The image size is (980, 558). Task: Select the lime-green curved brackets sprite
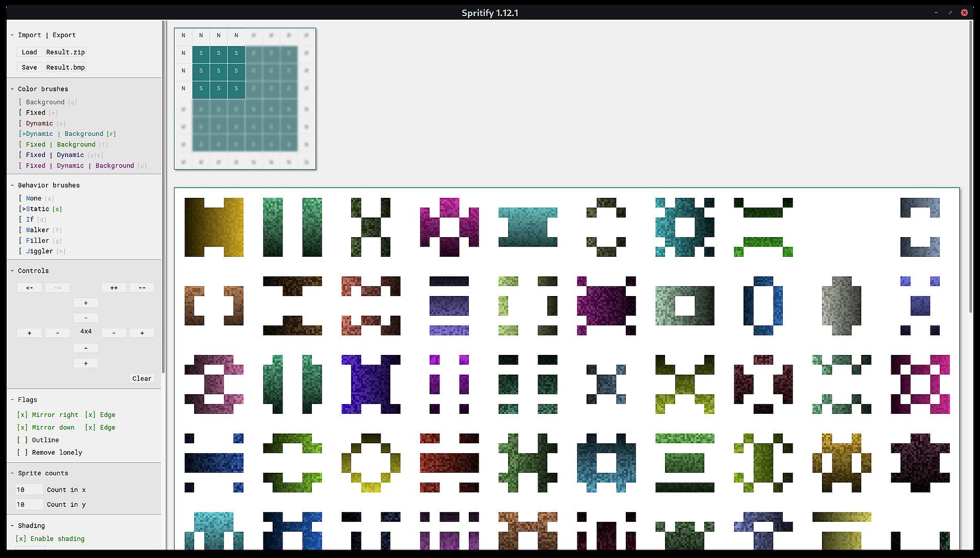[292, 463]
